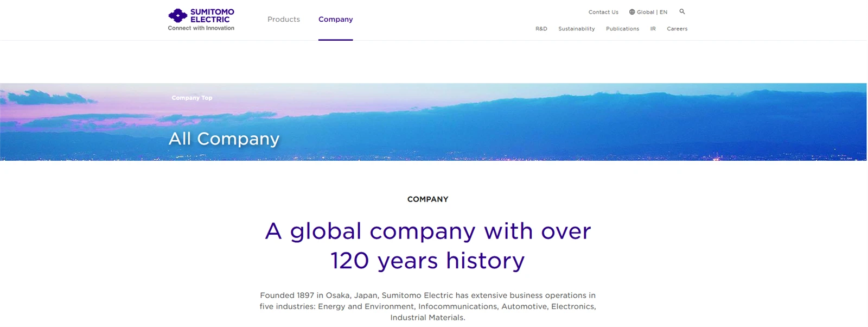This screenshot has width=868, height=327.
Task: Open the Products navigation menu
Action: [284, 19]
